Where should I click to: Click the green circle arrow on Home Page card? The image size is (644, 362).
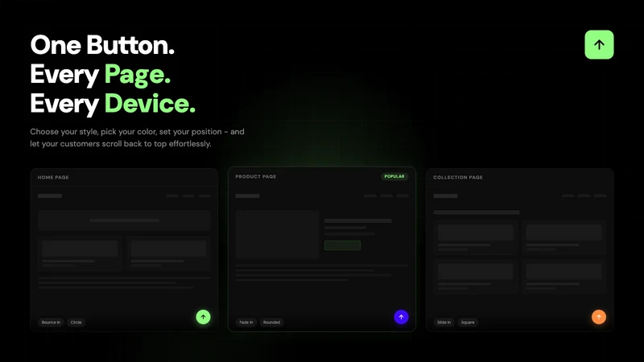click(203, 317)
